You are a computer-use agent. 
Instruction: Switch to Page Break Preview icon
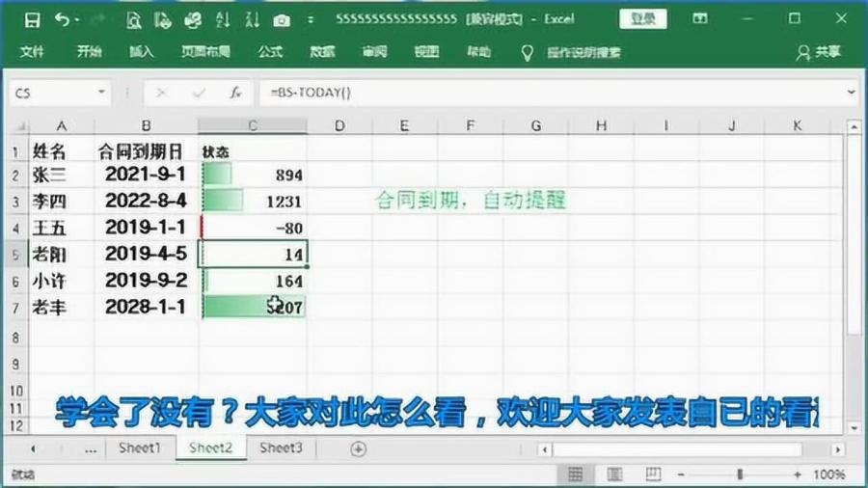coord(653,474)
